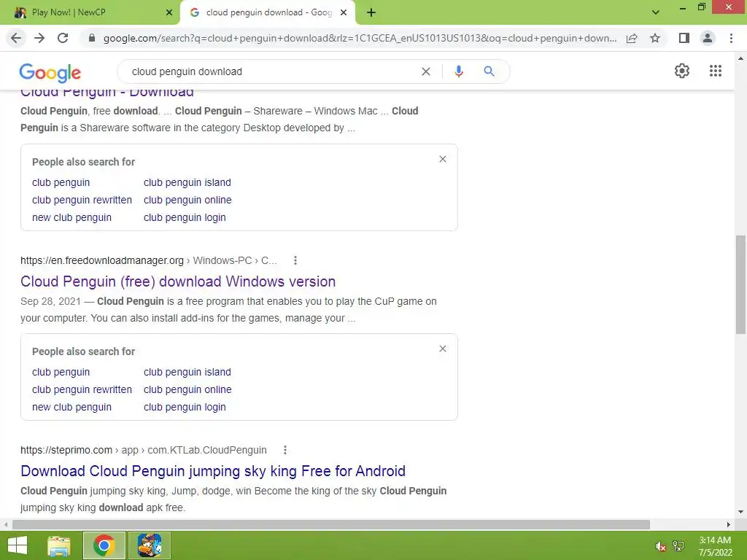Open options for steprimo result
Screen dimensions: 747x560
click(285, 450)
